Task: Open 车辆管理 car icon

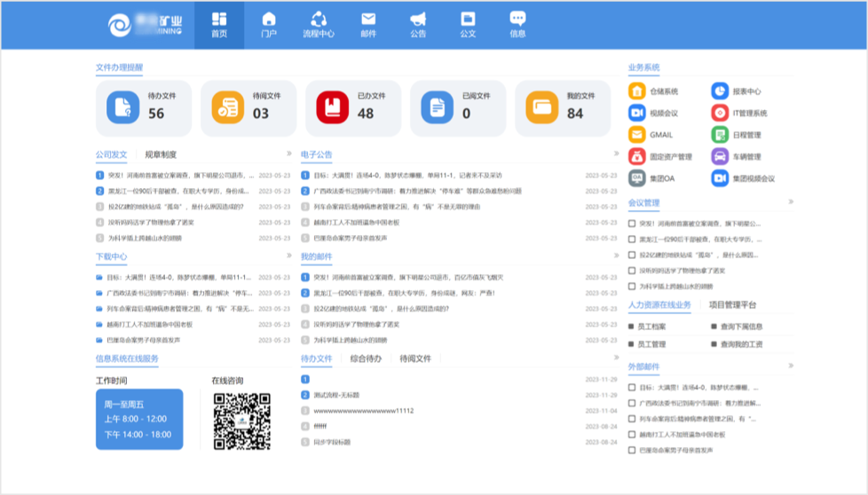Action: pyautogui.click(x=720, y=157)
